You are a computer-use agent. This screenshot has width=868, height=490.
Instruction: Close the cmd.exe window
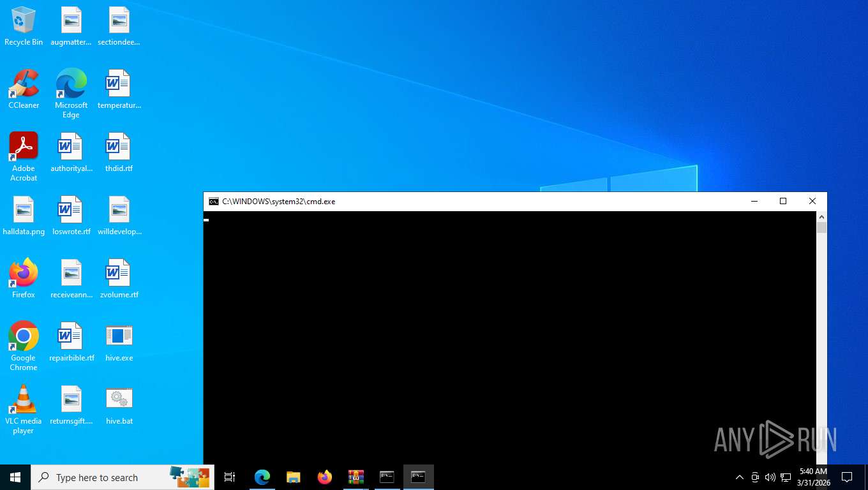812,202
